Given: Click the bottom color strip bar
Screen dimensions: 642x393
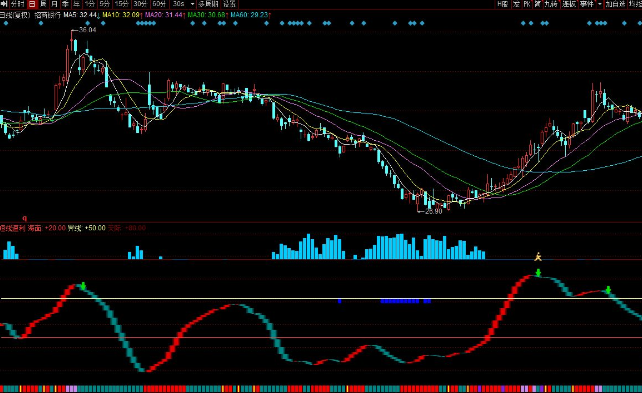Looking at the screenshot, I should pyautogui.click(x=321, y=388).
